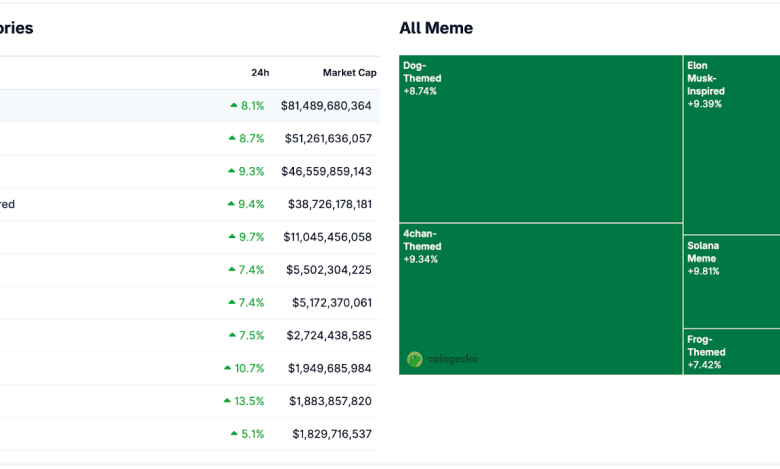Sort by the Market Cap column header

[349, 73]
